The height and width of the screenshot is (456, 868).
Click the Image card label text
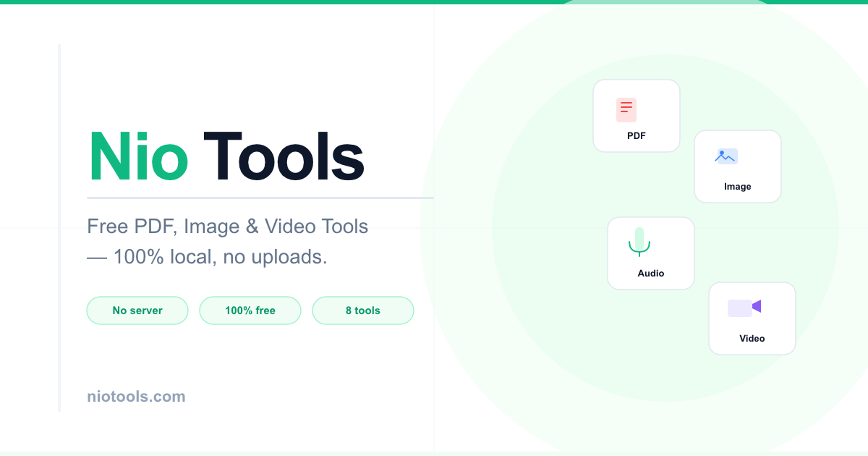(738, 186)
